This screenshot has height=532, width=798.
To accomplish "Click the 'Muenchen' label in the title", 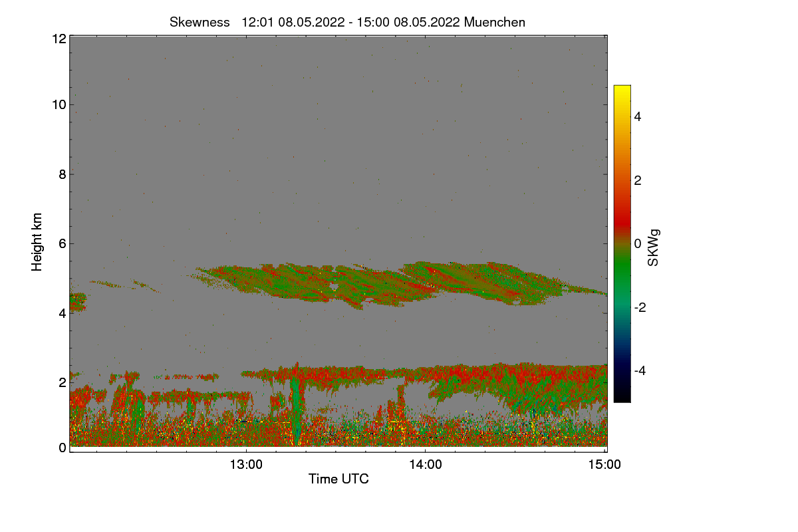I will (495, 22).
